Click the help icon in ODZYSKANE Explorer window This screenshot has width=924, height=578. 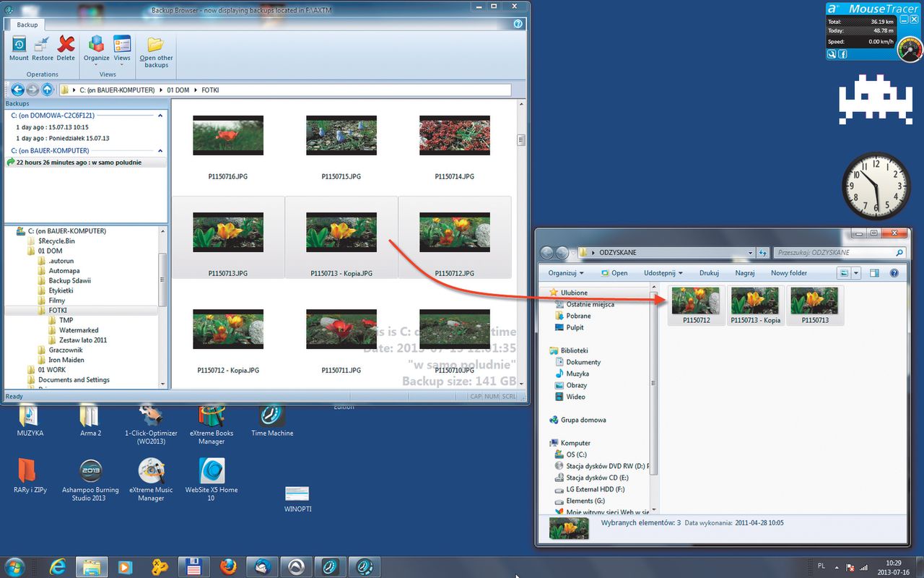click(894, 273)
